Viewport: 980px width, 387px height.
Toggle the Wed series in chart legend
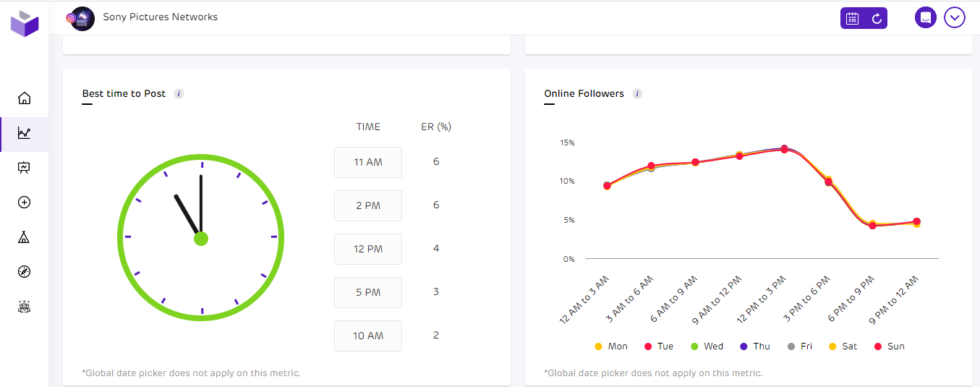click(707, 346)
